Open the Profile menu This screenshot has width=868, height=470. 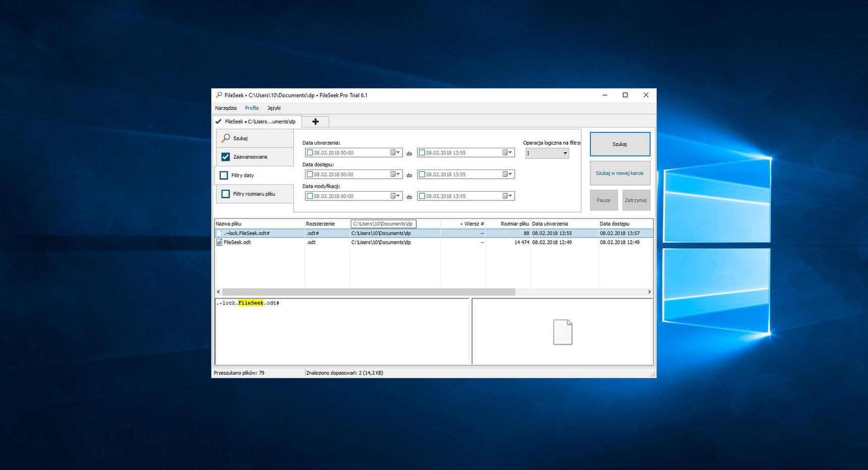[x=252, y=108]
